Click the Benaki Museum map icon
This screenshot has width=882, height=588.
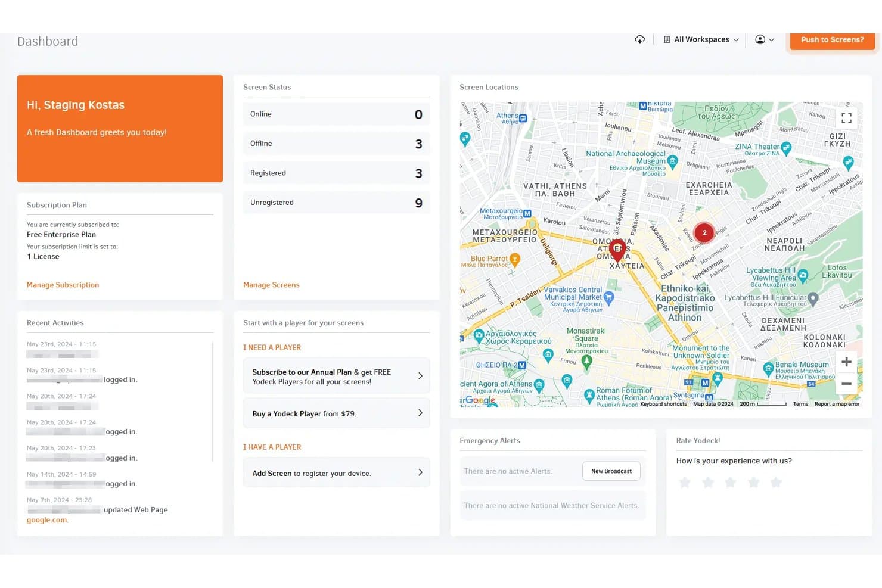(768, 368)
